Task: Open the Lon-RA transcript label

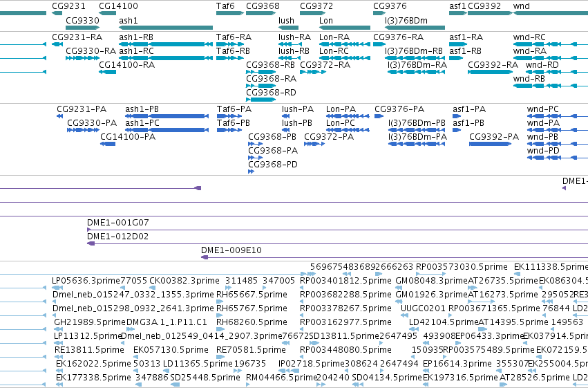Action: click(x=334, y=37)
